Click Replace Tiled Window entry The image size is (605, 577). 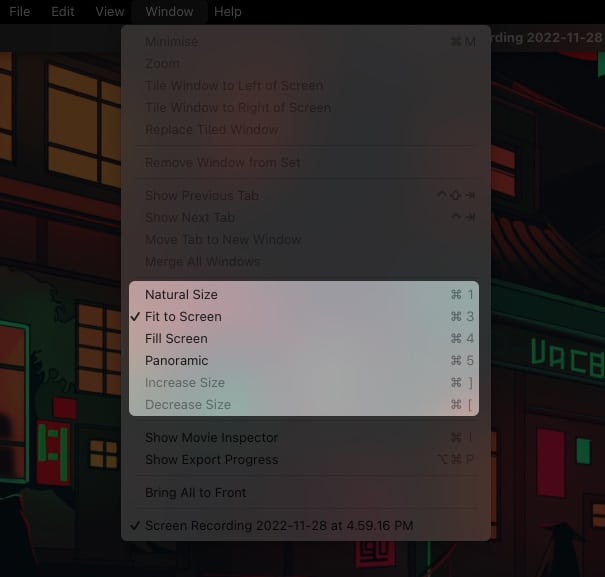[304, 129]
